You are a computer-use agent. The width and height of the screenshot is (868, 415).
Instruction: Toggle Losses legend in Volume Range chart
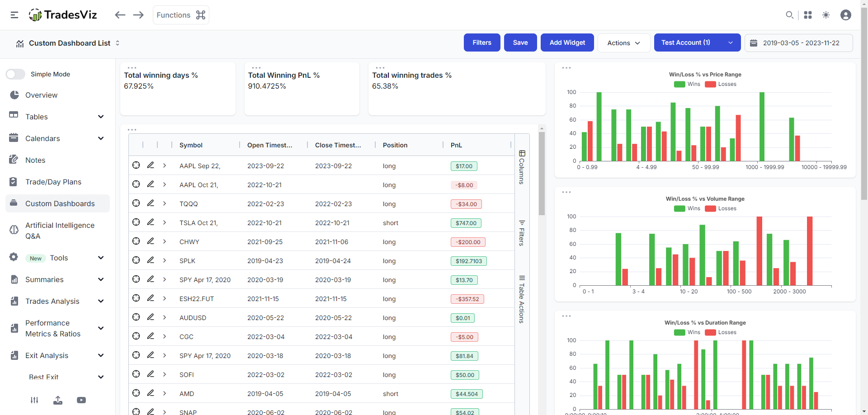(x=721, y=208)
